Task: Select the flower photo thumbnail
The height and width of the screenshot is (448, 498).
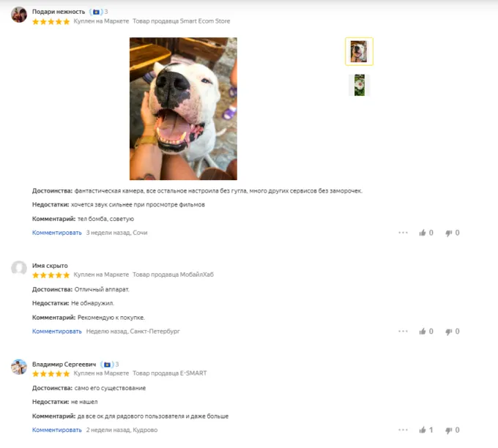Action: click(359, 85)
